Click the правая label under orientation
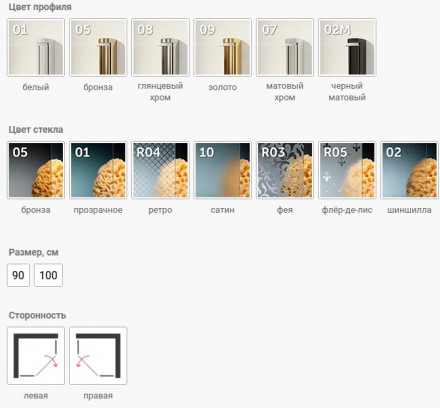This screenshot has width=440, height=408. click(x=98, y=396)
